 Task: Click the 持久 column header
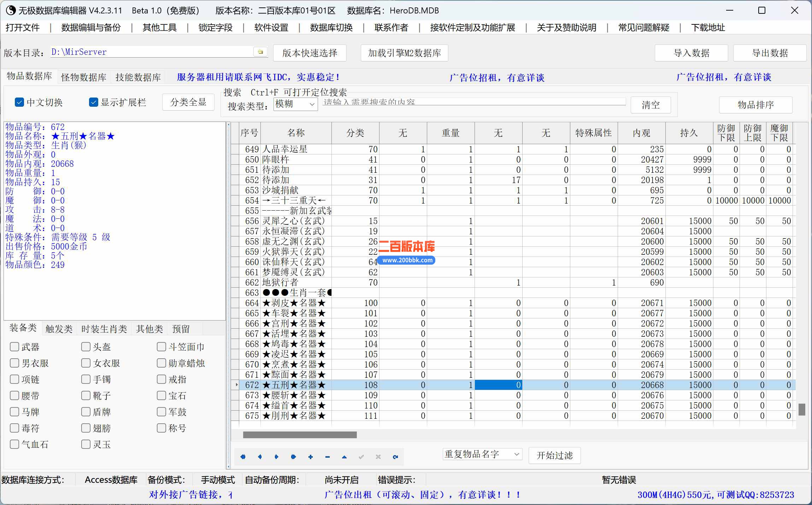689,133
